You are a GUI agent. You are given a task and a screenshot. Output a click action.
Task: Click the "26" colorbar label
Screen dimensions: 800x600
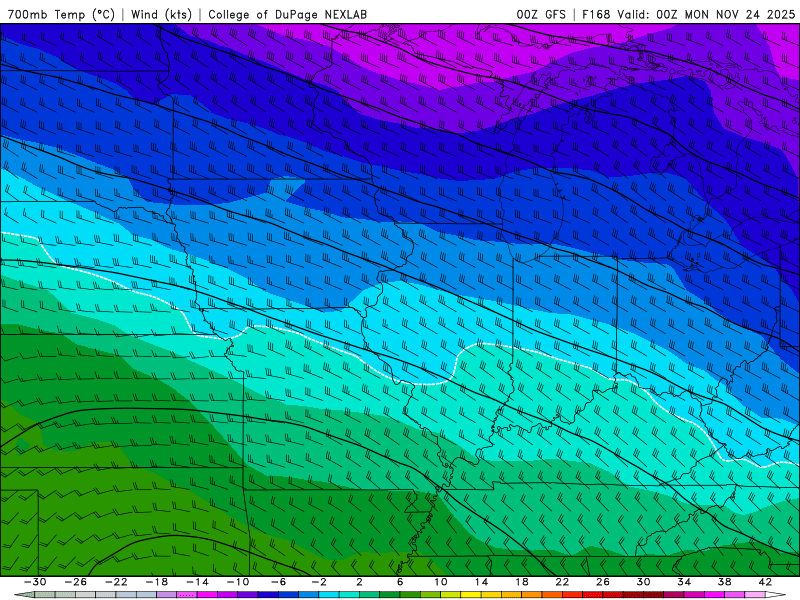(603, 582)
